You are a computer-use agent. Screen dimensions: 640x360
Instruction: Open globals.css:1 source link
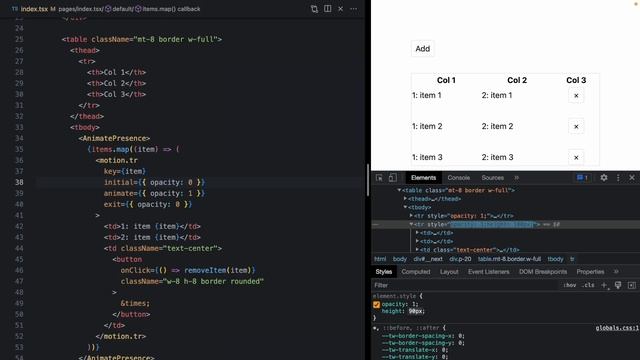coord(617,328)
